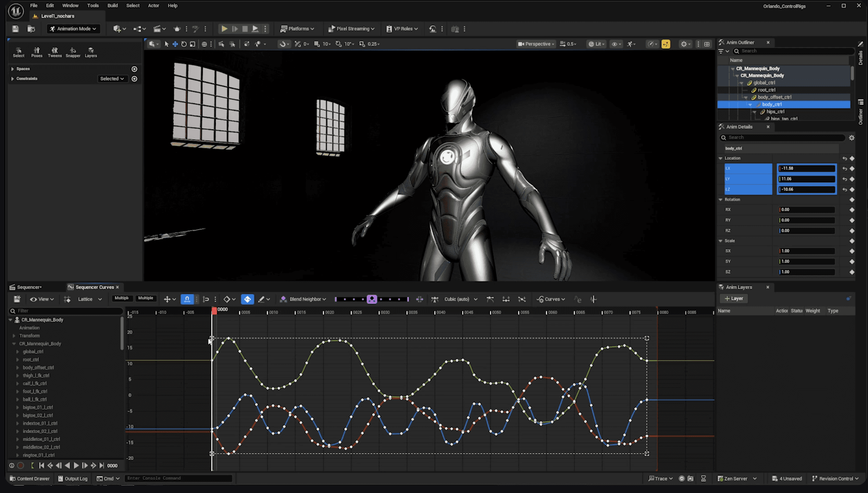868x493 pixels.
Task: Open the Snapper tool
Action: click(73, 52)
